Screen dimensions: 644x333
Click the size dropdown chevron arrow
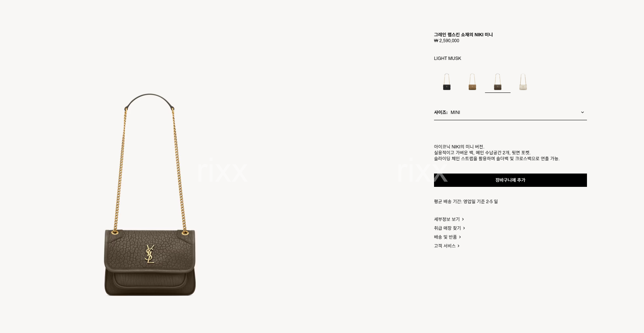(x=582, y=112)
